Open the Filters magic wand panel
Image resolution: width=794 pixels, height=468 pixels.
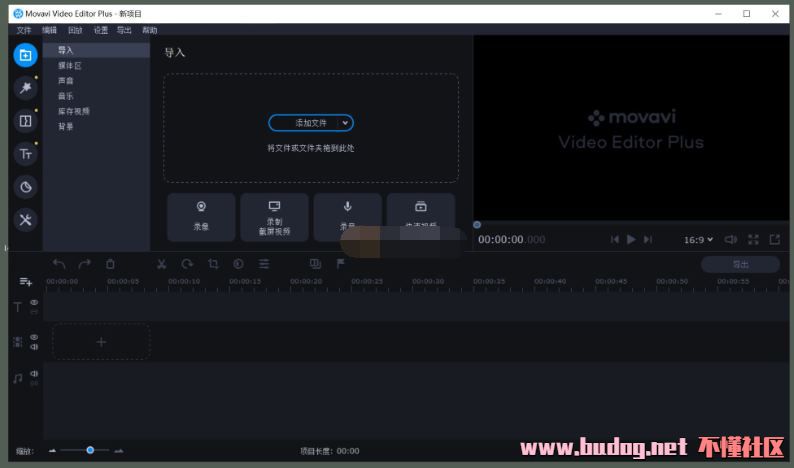[x=26, y=88]
